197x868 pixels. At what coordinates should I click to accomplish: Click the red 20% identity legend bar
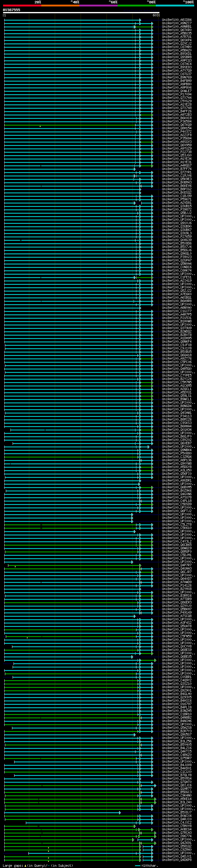(22, 6)
